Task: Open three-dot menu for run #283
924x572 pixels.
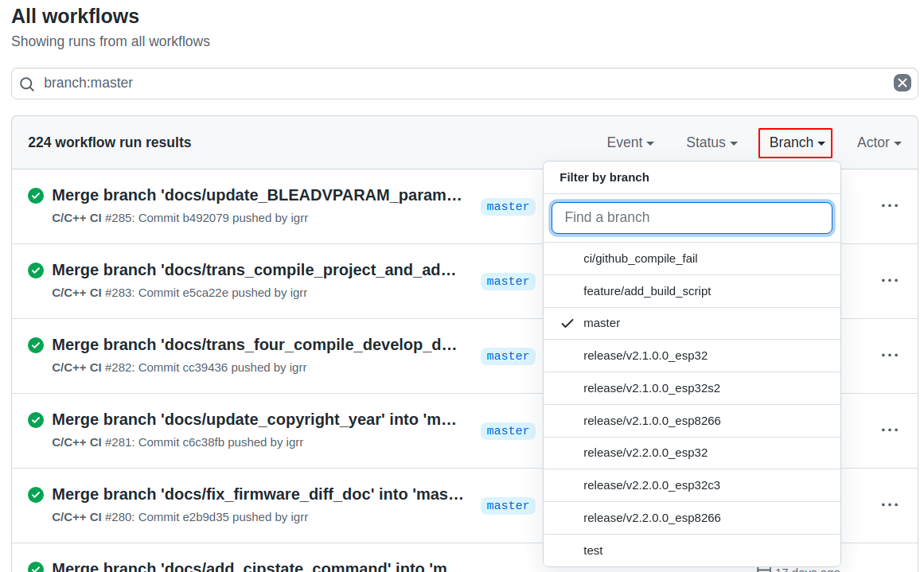Action: (x=889, y=280)
